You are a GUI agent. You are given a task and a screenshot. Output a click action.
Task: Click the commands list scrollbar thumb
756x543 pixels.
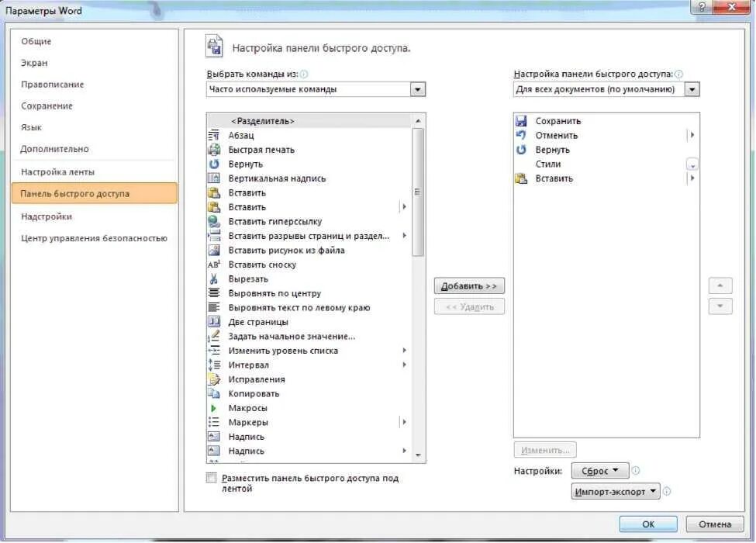pyautogui.click(x=417, y=192)
